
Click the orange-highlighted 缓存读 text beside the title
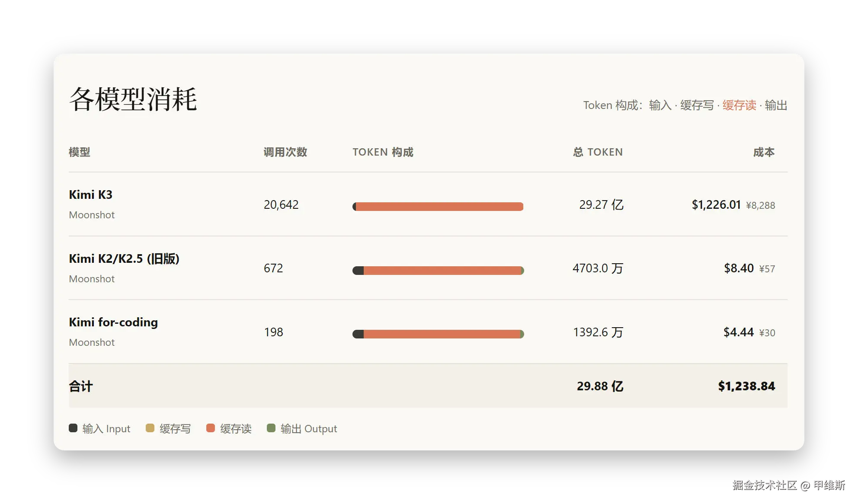(739, 105)
